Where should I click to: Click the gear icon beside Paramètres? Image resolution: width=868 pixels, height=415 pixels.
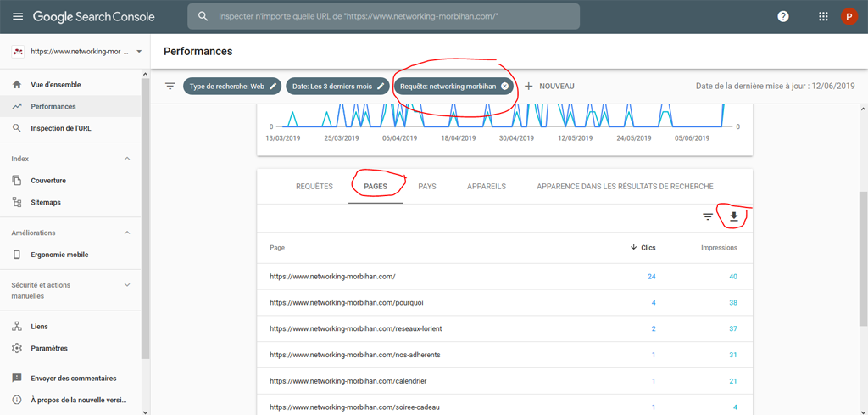17,349
